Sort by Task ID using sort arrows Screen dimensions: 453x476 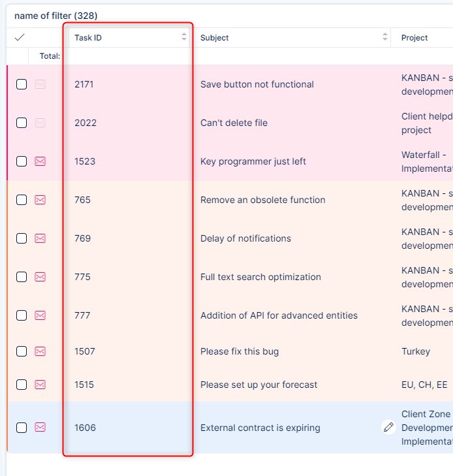coord(184,38)
